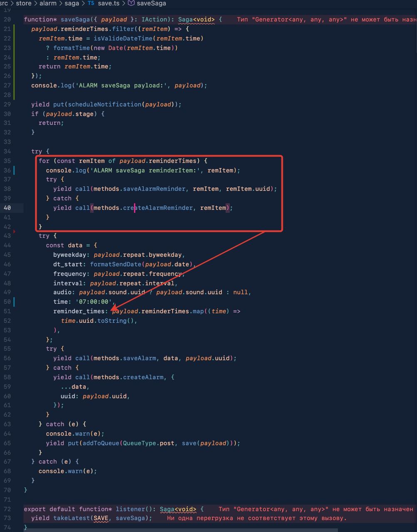Click line number 40 in the gutter
The height and width of the screenshot is (532, 417).
click(x=7, y=207)
